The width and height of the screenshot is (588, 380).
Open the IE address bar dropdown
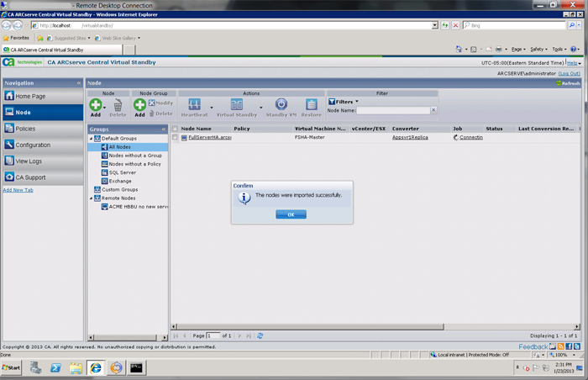434,25
